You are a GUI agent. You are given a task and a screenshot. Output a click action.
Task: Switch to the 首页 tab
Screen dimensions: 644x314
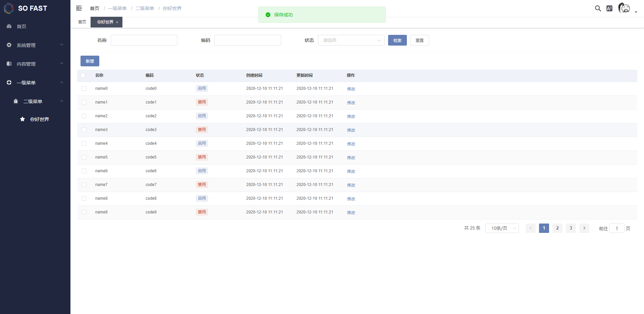[x=82, y=22]
